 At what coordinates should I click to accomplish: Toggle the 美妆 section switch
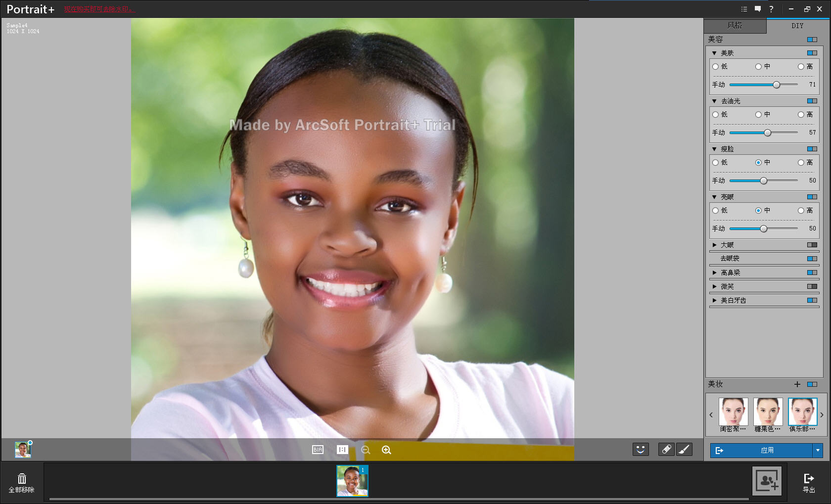click(812, 384)
